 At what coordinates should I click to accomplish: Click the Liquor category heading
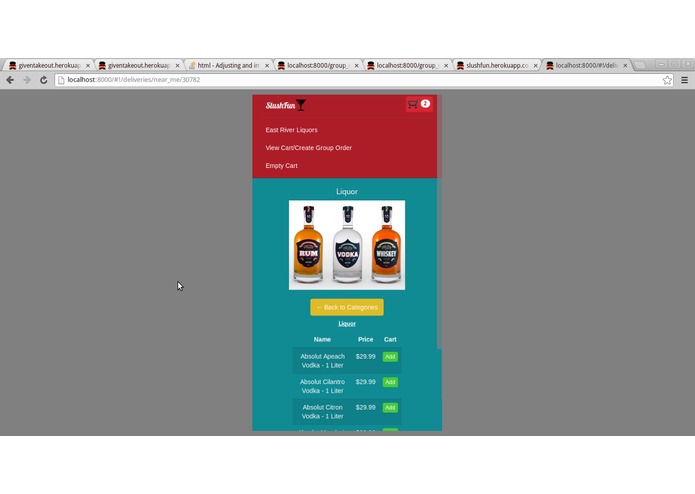coord(347,191)
